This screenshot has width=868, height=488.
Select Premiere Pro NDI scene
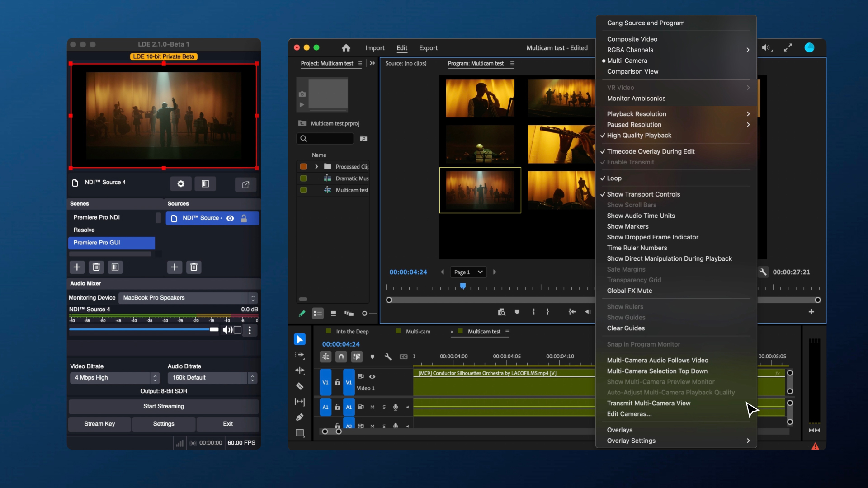(x=112, y=217)
